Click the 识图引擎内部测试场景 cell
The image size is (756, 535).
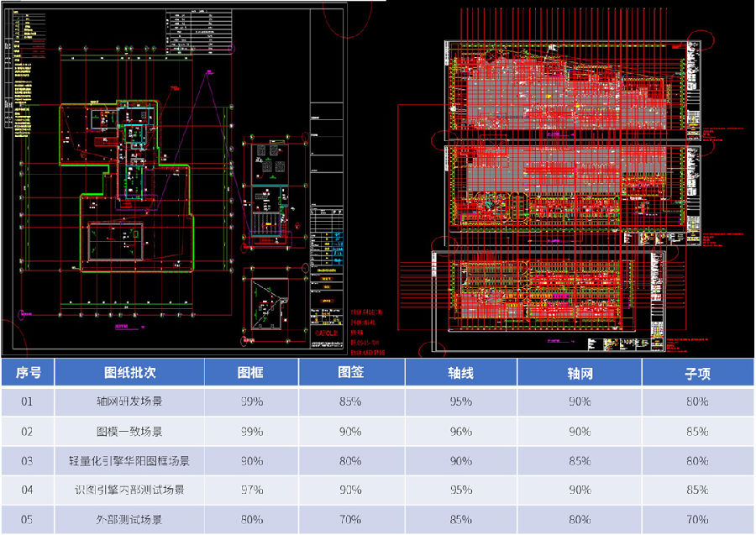tap(129, 490)
